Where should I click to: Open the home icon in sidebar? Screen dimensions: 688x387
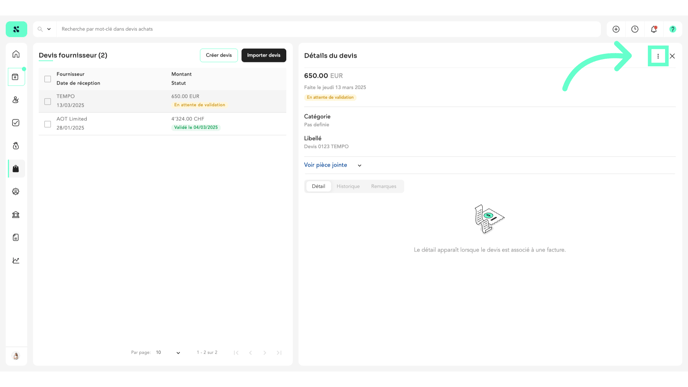coord(16,54)
